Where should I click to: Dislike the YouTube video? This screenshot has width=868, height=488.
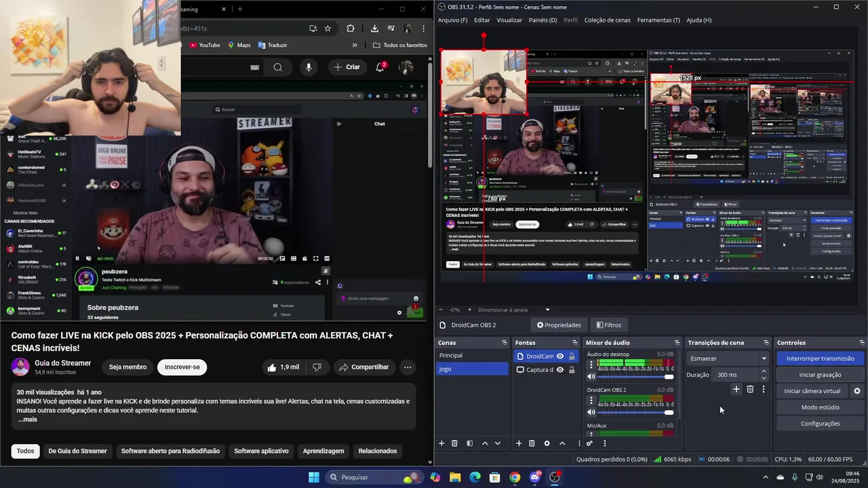pos(317,367)
